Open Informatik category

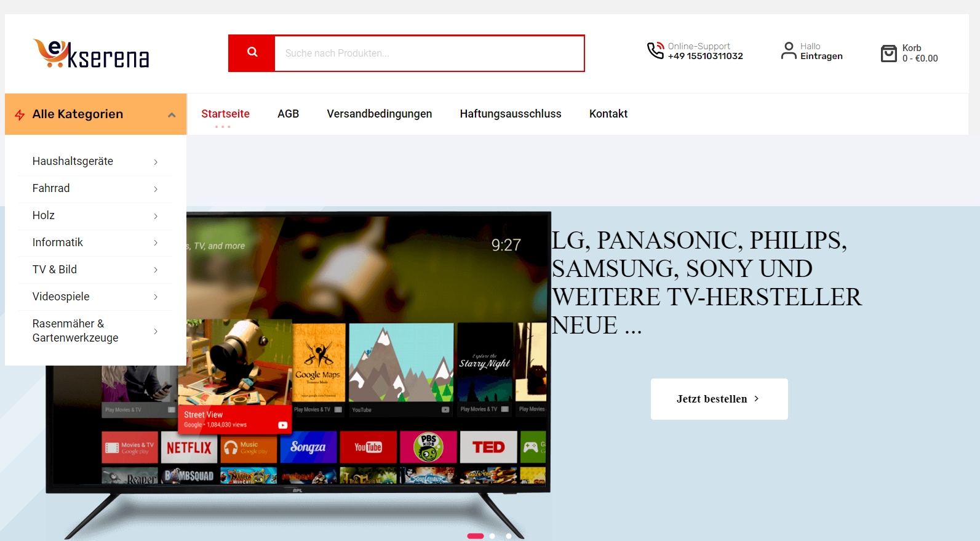click(58, 242)
